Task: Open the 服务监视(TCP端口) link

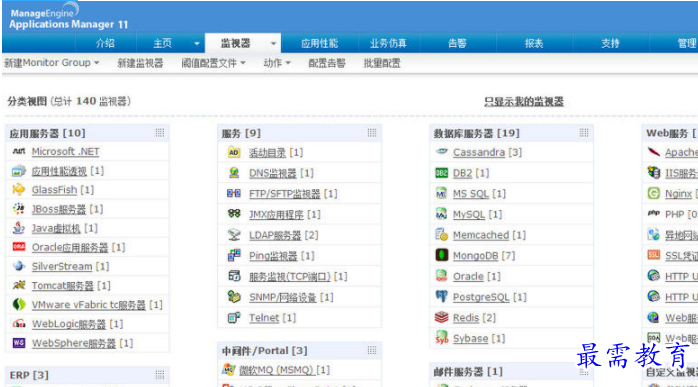Action: [x=289, y=277]
